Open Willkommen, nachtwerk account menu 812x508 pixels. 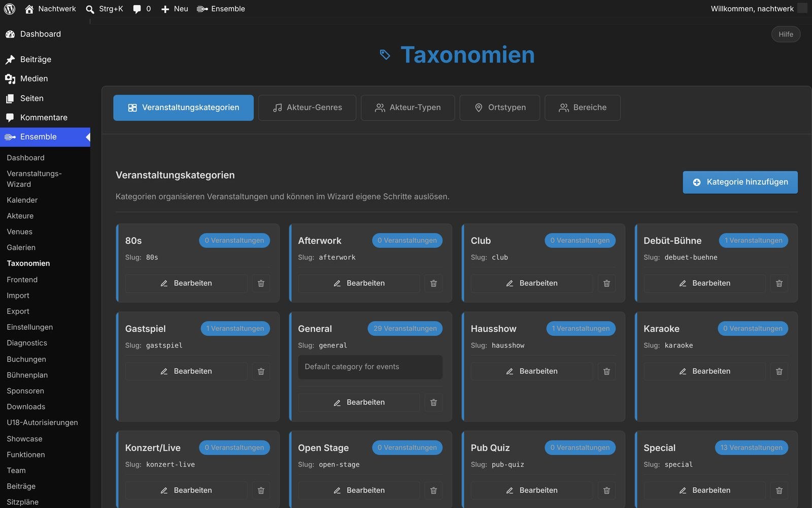(x=758, y=9)
